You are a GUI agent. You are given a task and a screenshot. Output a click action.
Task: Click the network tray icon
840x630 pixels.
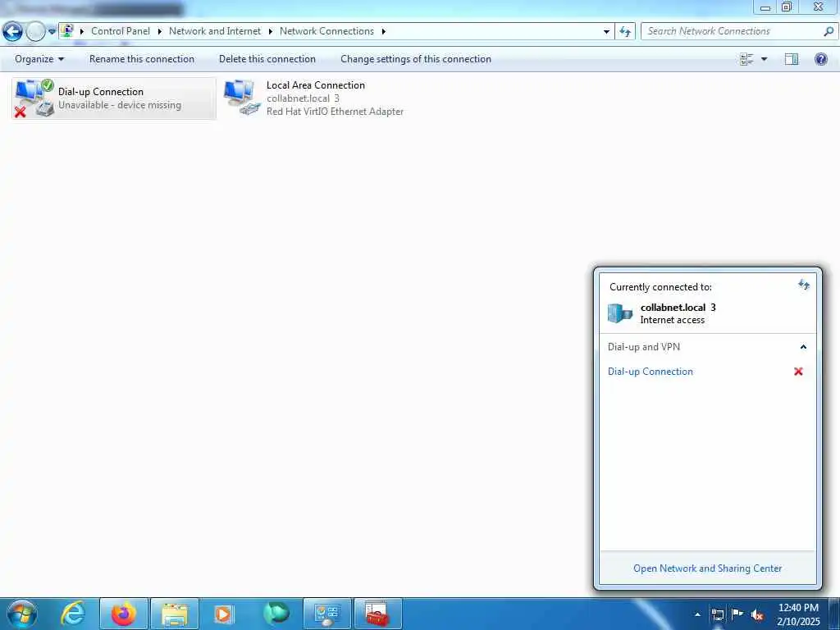(x=718, y=614)
